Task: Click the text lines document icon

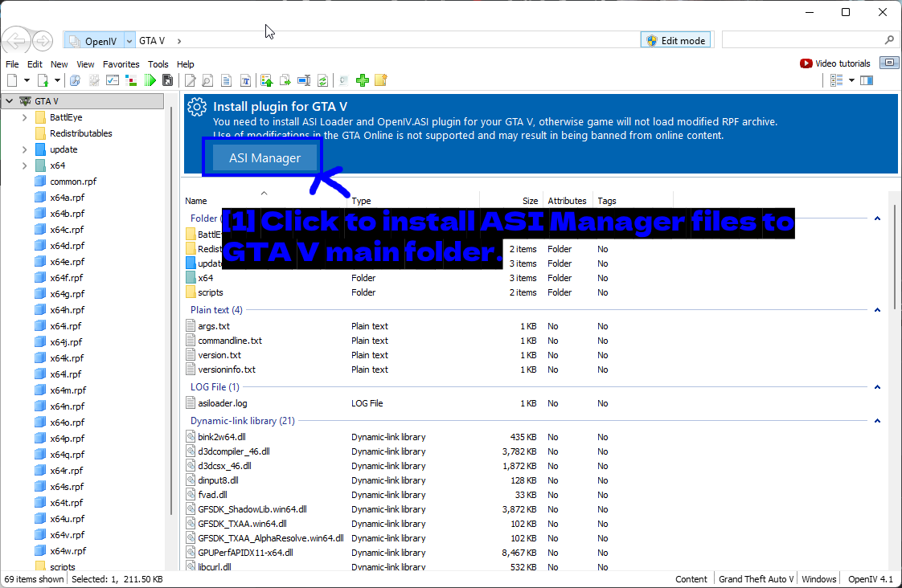Action: [227, 80]
